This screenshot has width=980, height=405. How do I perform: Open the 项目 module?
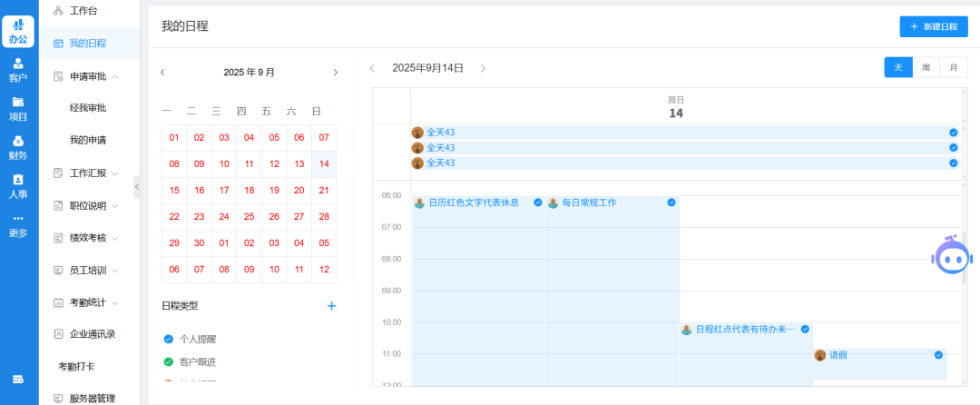click(x=18, y=109)
